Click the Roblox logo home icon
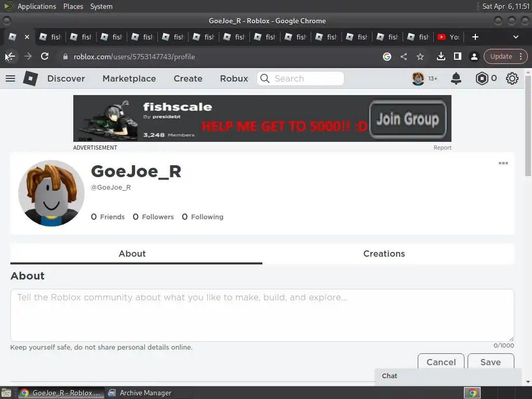532x399 pixels. 30,78
